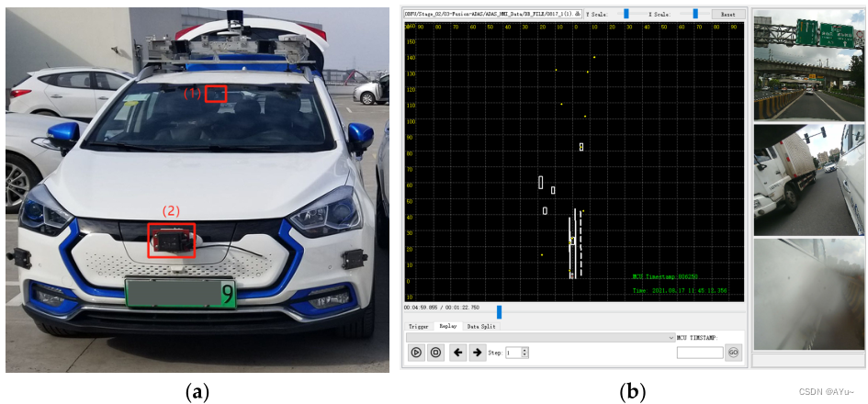868x404 pixels.
Task: Expand the wide combo box above playback buttons
Action: pyautogui.click(x=540, y=337)
